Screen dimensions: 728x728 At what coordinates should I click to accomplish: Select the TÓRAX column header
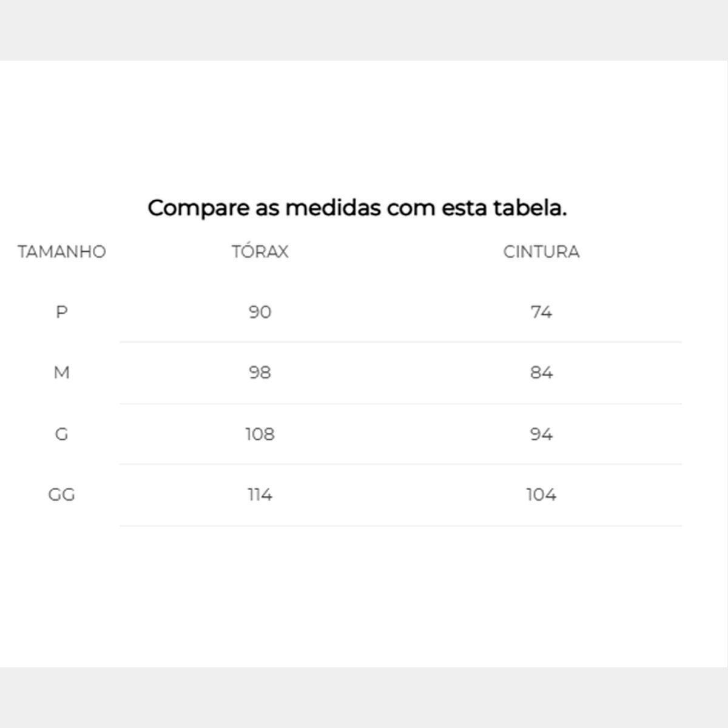click(260, 252)
